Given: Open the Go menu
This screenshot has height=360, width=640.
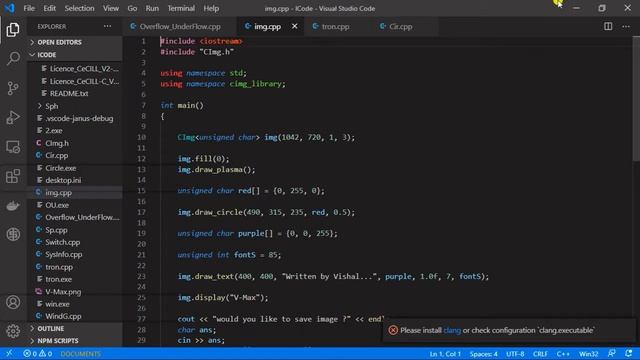Looking at the screenshot, I should [x=132, y=8].
